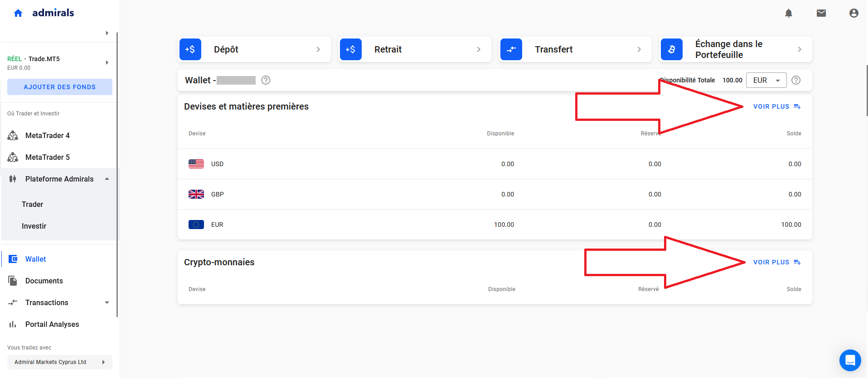868x378 pixels.
Task: Click the small arrow at top of sidebar
Action: [107, 33]
